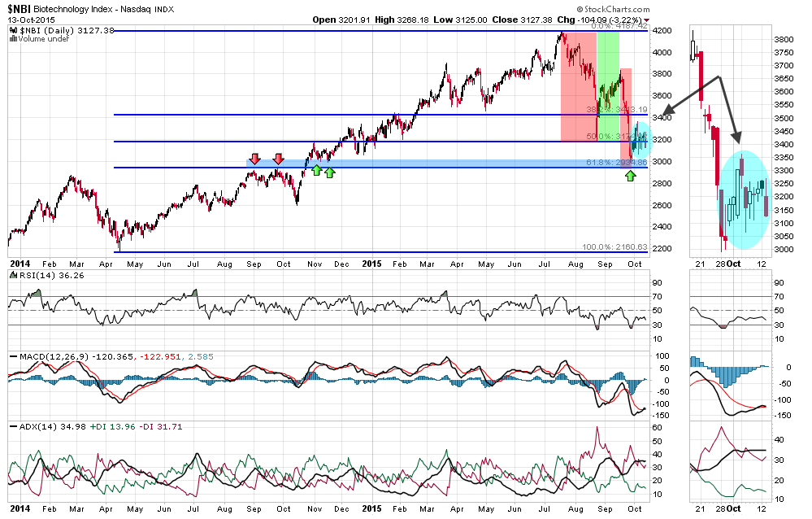Click the 3550 label on the inset axis
812x519 pixels.
784,105
